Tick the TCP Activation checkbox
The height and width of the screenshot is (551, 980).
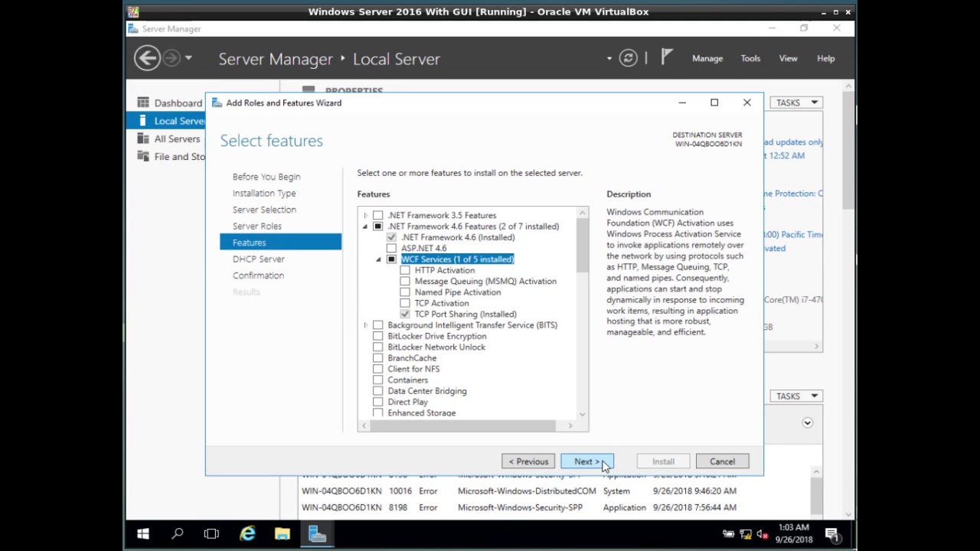click(x=405, y=303)
